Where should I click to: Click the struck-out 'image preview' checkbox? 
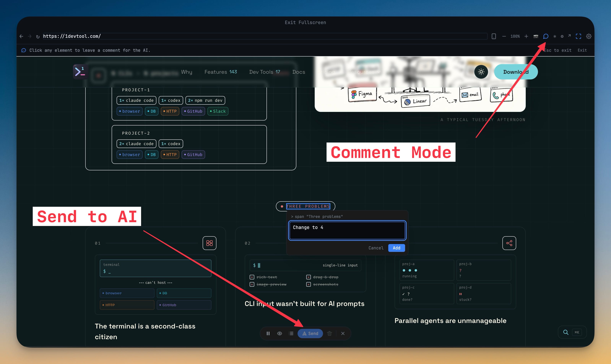[252, 285]
